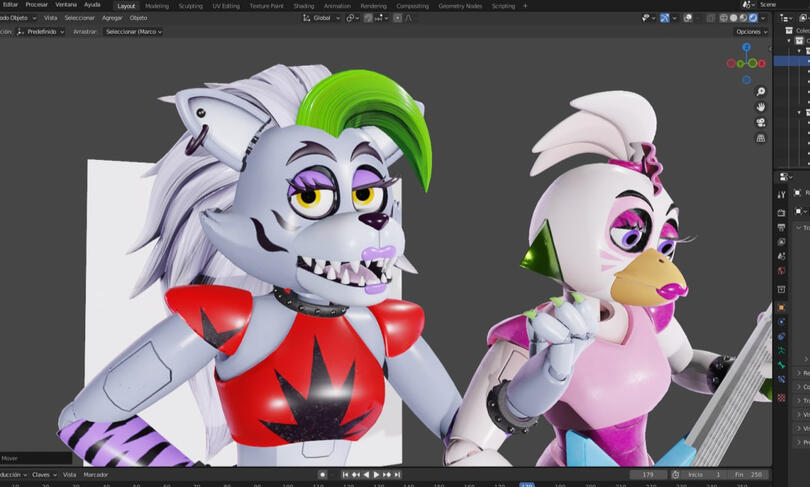This screenshot has height=487, width=810.
Task: Toggle snapping in the viewport header
Action: (368, 18)
